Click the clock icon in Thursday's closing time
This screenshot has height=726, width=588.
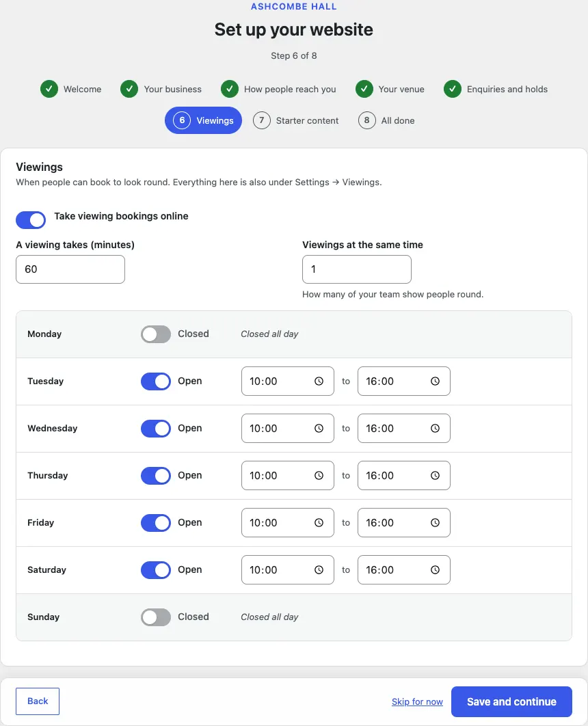pos(436,476)
